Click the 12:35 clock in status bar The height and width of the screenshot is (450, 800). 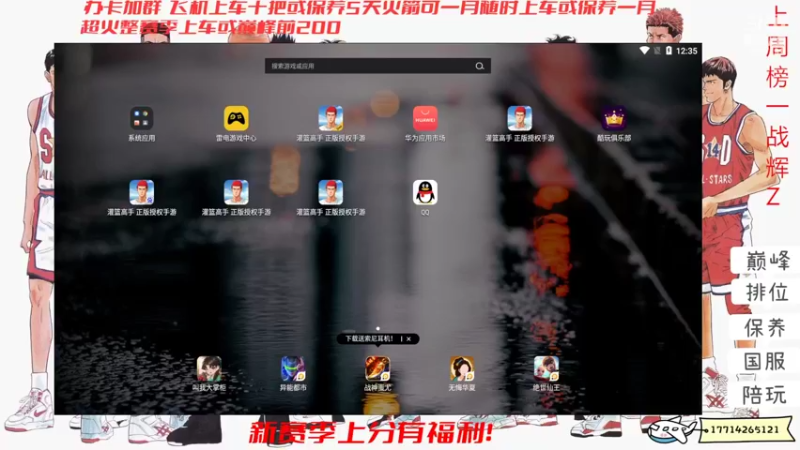pos(687,51)
